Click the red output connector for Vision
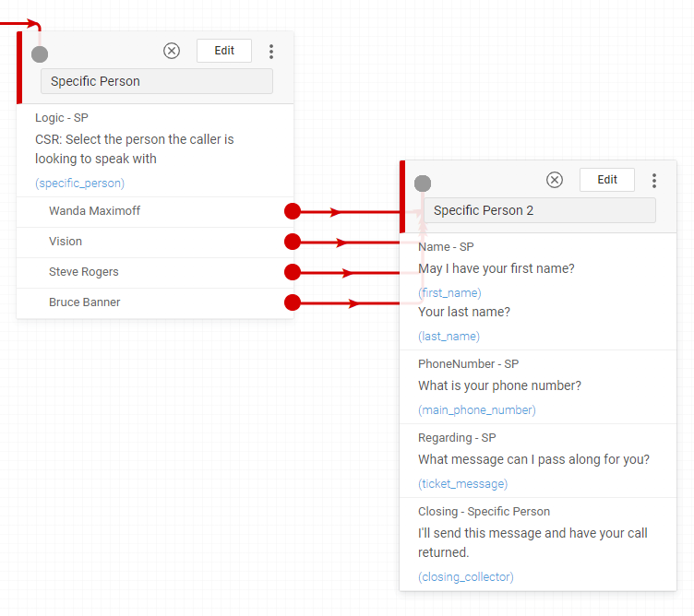694x616 pixels. 293,242
